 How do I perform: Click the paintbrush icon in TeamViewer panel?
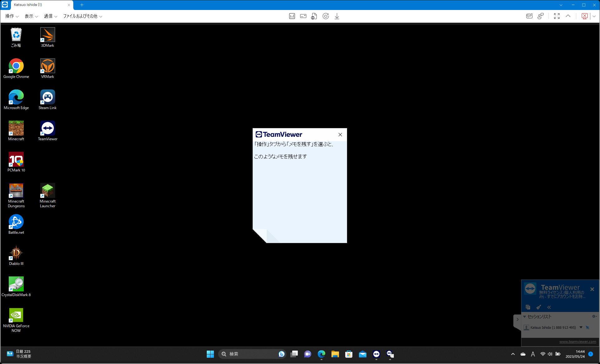[x=539, y=307]
